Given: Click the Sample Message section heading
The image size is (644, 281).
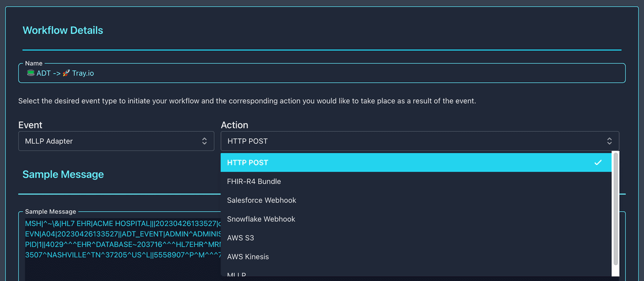Looking at the screenshot, I should tap(63, 175).
